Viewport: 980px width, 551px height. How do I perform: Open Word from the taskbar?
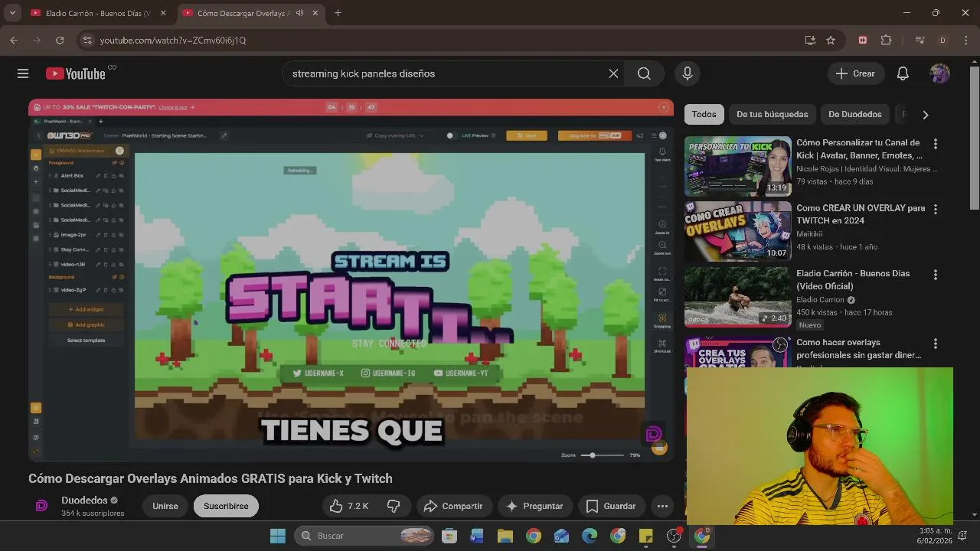point(477,536)
